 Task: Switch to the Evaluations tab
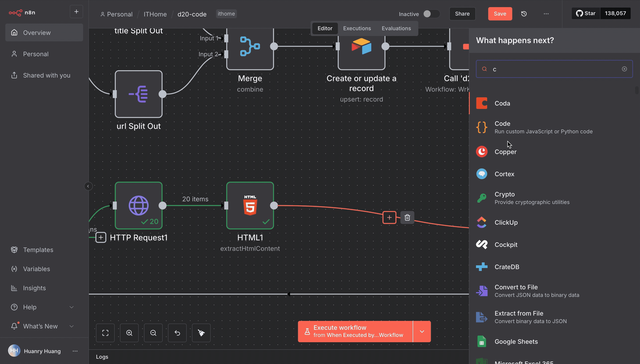point(396,28)
